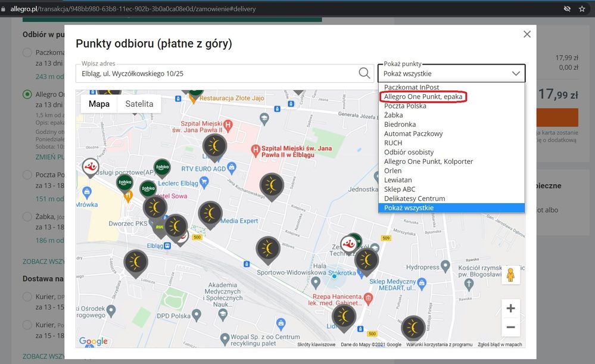
Task: Click the browser eye-slash tracking icon
Action: pyautogui.click(x=567, y=9)
